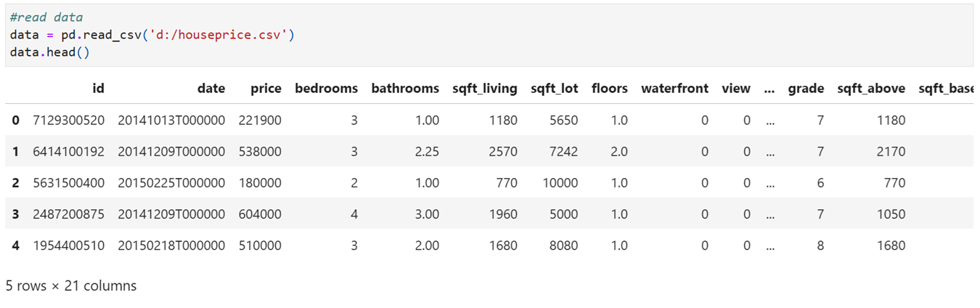
Task: Click the 'waterfront' column header
Action: (x=674, y=89)
